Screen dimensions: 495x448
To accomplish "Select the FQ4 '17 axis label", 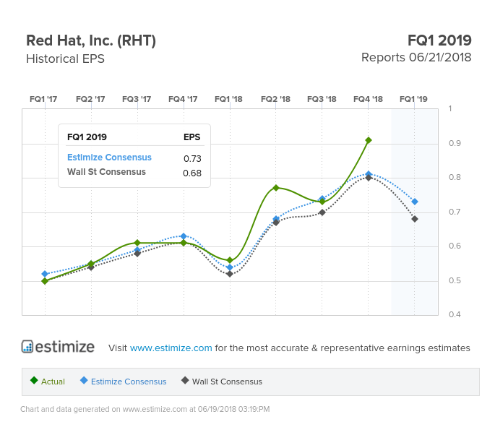I will click(x=183, y=99).
